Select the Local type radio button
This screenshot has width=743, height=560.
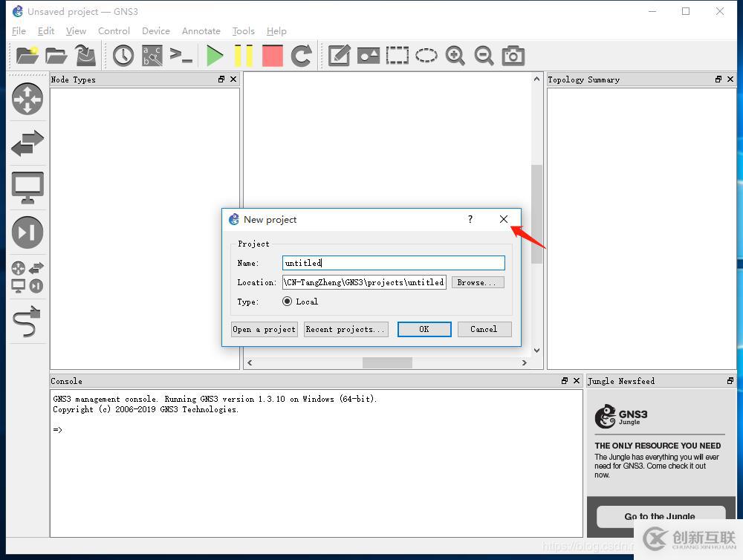coord(287,302)
